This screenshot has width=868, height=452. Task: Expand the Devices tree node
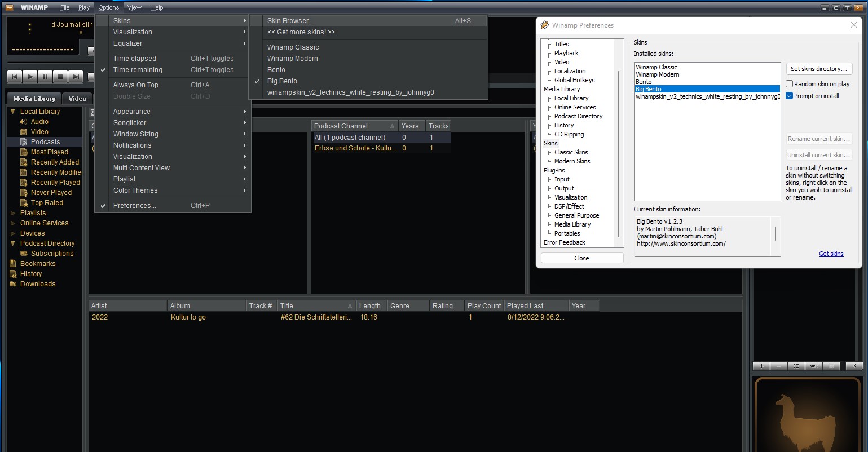[x=13, y=233]
